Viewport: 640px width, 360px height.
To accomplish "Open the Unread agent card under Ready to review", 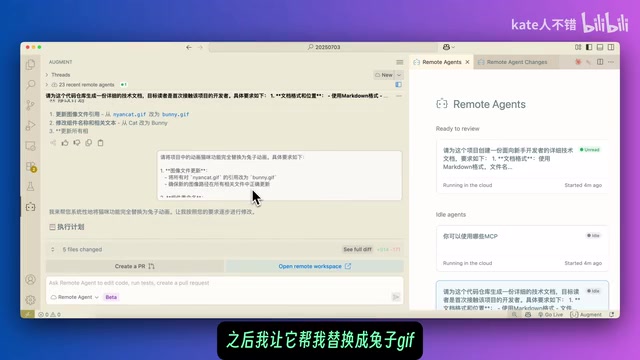I will [x=522, y=166].
